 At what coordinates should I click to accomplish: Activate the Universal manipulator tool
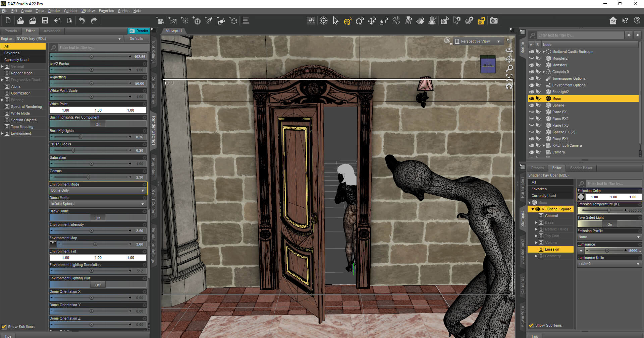[x=347, y=21]
